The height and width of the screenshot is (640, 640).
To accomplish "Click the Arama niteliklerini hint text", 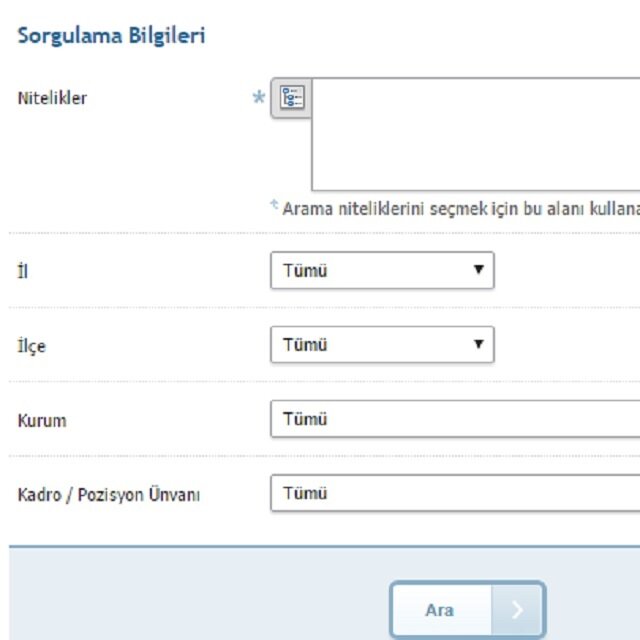I will click(x=461, y=209).
